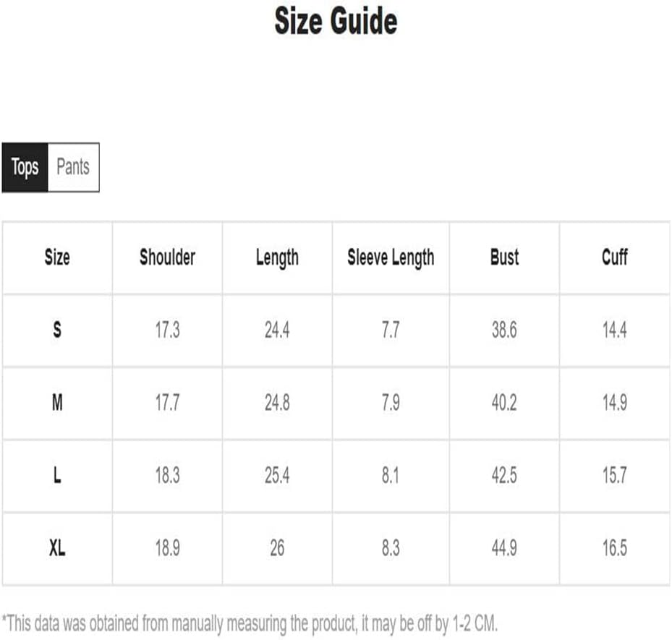Switch to the Tops tab
Viewport: 672px width, 640px height.
click(25, 168)
